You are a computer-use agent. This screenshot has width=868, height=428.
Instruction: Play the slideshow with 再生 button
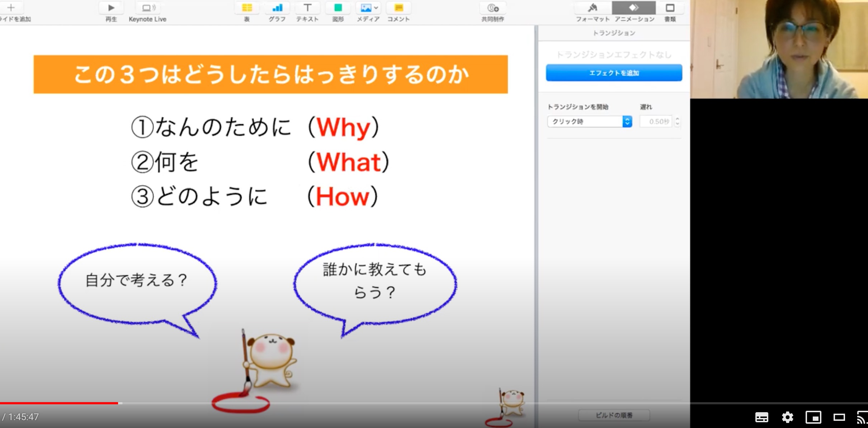pyautogui.click(x=111, y=8)
